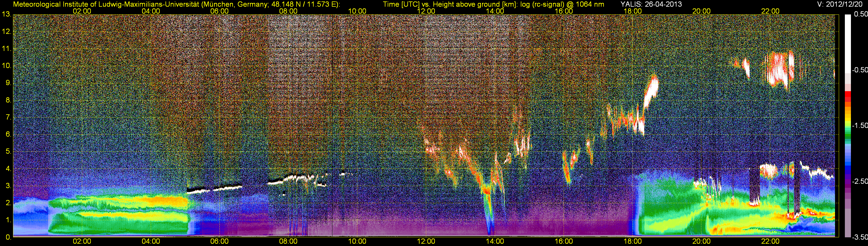The width and height of the screenshot is (868, 246).
Task: Click the Meteorological Institute title text
Action: click(x=176, y=4)
